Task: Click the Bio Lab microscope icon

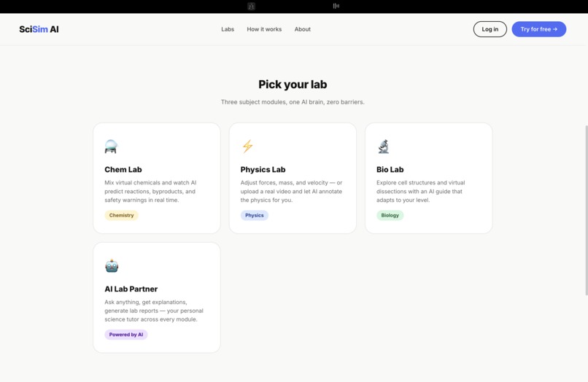Action: click(x=383, y=147)
